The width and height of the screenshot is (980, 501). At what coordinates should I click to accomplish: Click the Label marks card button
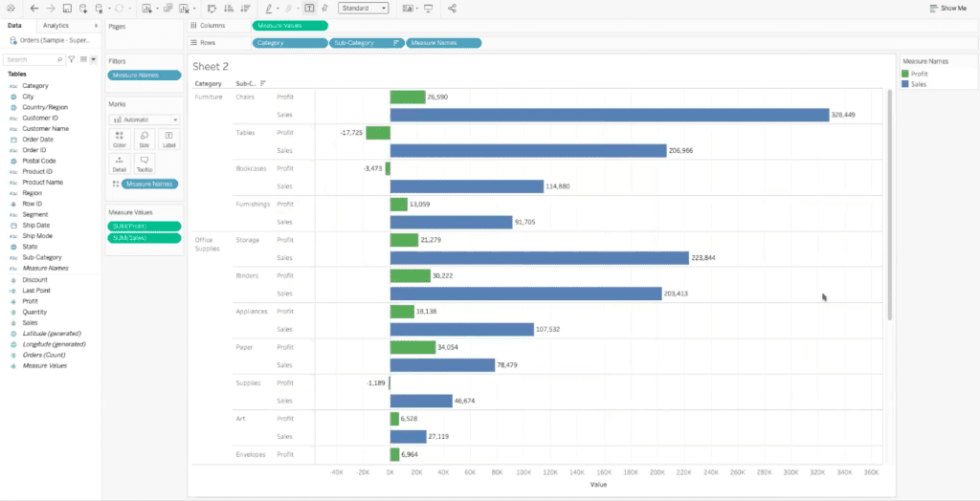click(168, 139)
